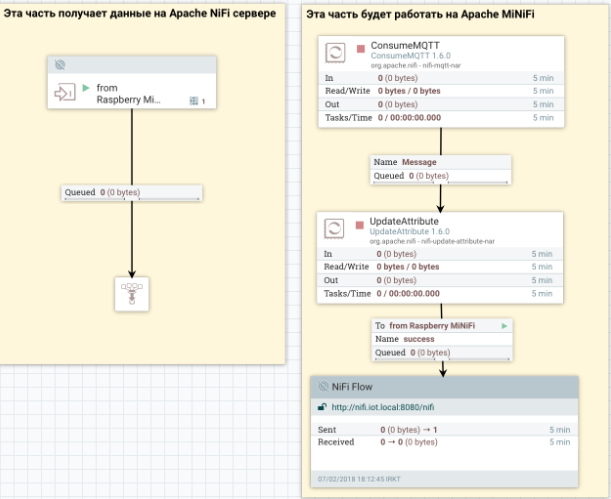Click the UpdateAttribute Out stats row
The width and height of the screenshot is (611, 499).
pos(440,280)
